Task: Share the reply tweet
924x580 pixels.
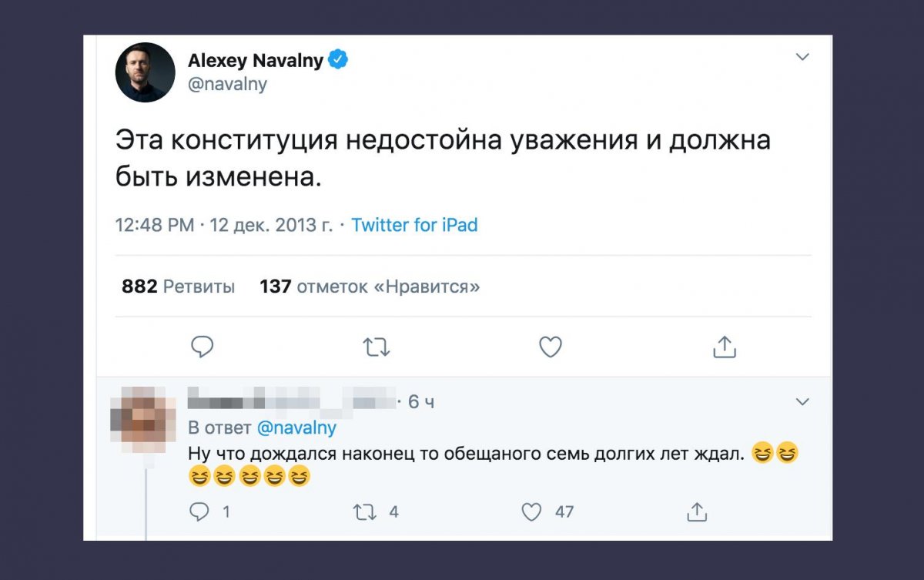Action: [x=696, y=511]
